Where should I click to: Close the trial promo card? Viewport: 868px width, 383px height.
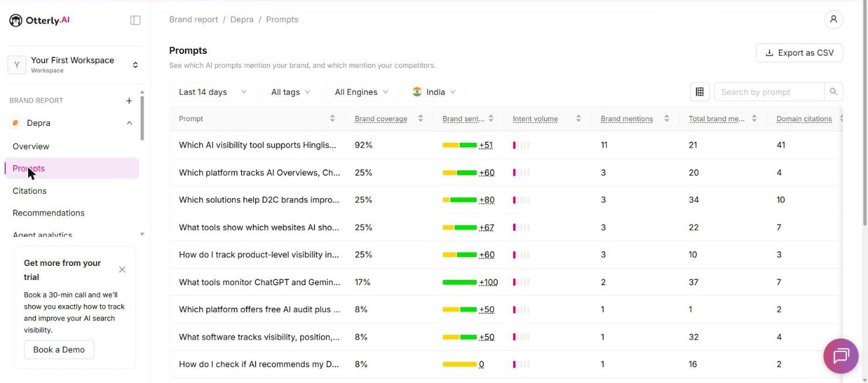122,269
